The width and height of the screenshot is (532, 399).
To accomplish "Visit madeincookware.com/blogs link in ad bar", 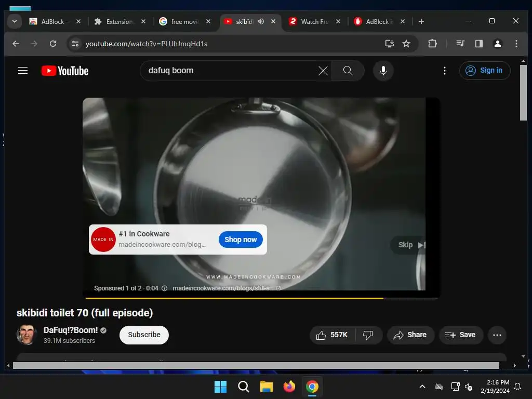I will [227, 288].
